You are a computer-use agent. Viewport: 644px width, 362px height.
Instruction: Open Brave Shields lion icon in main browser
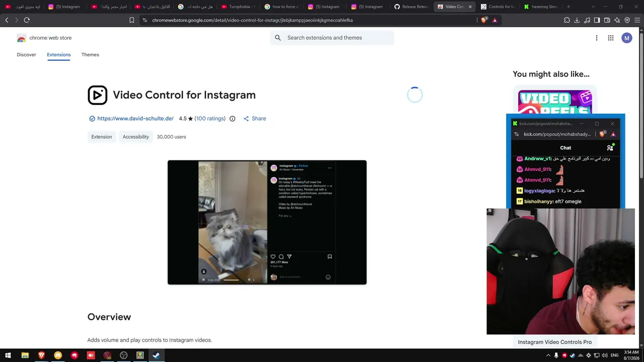pos(484,20)
